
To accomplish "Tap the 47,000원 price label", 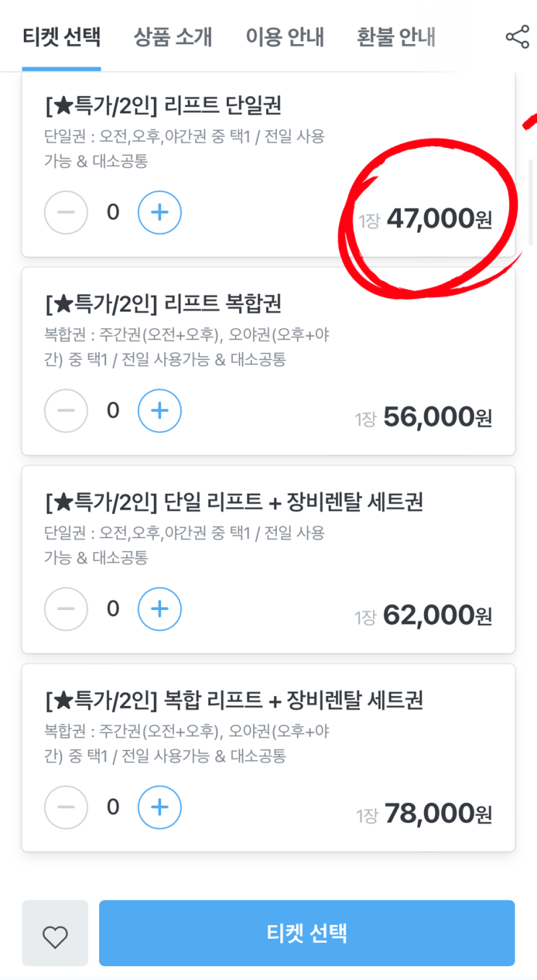I will coord(438,218).
